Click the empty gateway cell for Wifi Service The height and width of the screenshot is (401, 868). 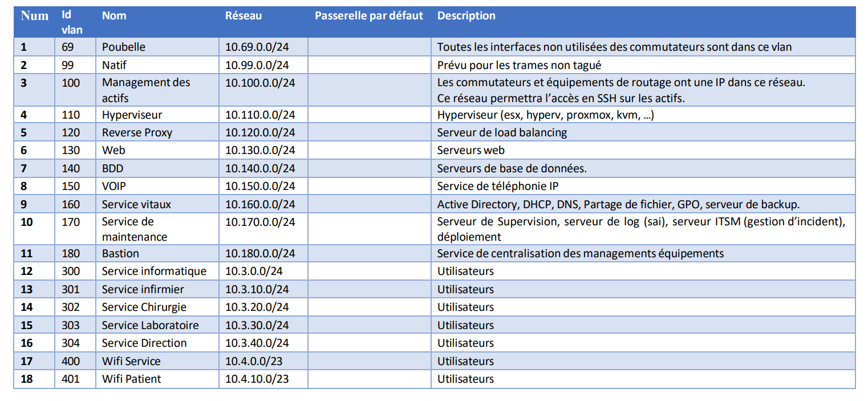(369, 361)
